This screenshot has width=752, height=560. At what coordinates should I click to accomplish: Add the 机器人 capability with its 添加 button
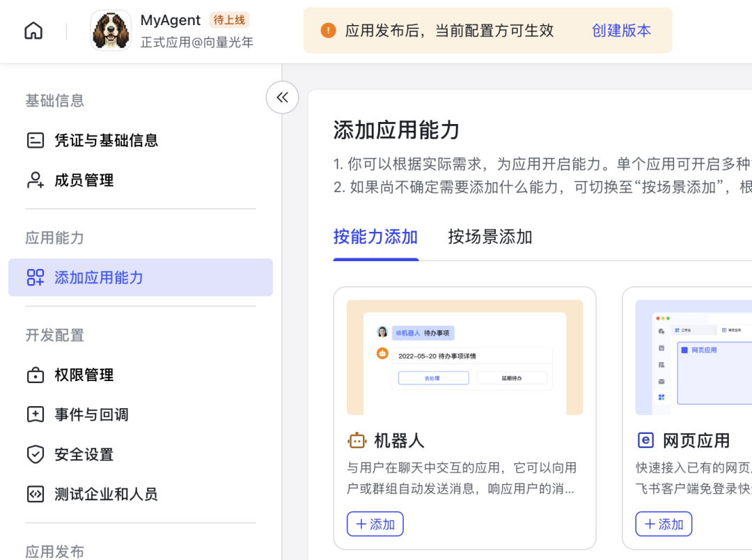point(375,524)
